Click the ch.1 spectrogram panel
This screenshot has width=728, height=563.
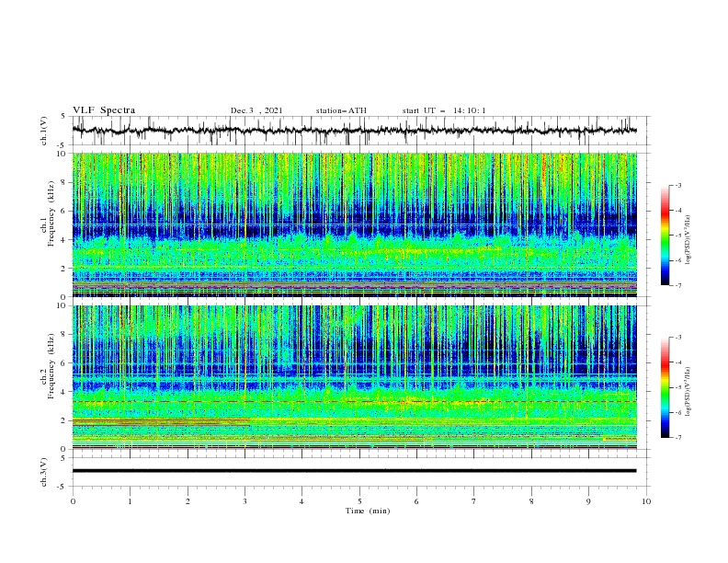pyautogui.click(x=354, y=224)
